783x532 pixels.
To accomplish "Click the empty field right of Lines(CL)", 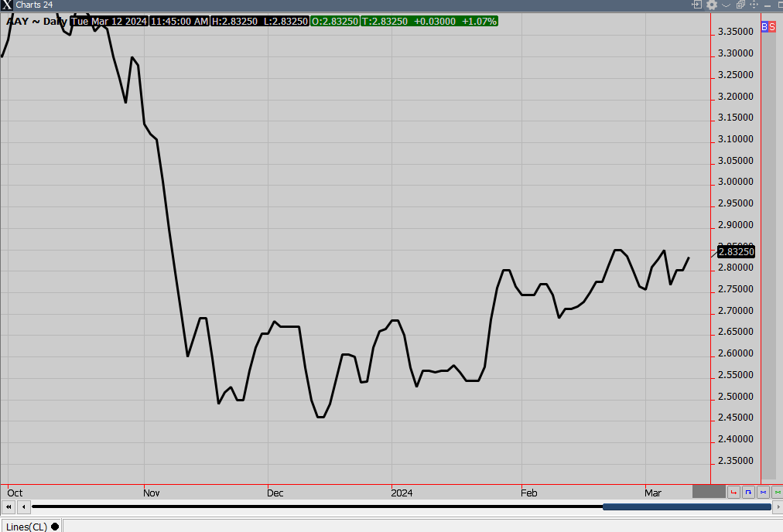I will (422, 526).
